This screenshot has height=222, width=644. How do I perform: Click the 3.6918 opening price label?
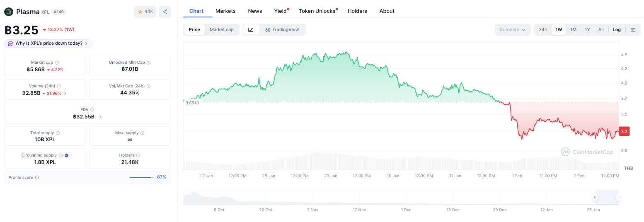tap(192, 103)
